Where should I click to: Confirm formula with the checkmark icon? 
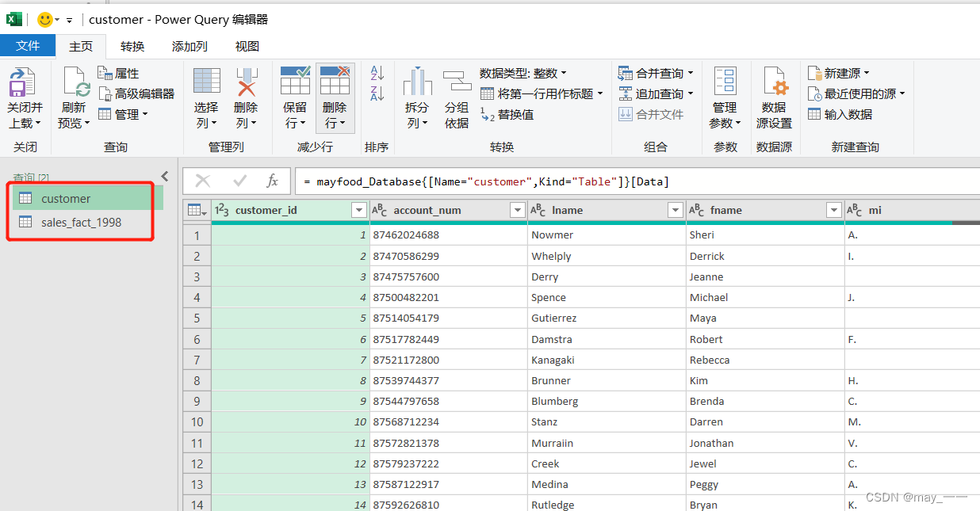pyautogui.click(x=239, y=181)
